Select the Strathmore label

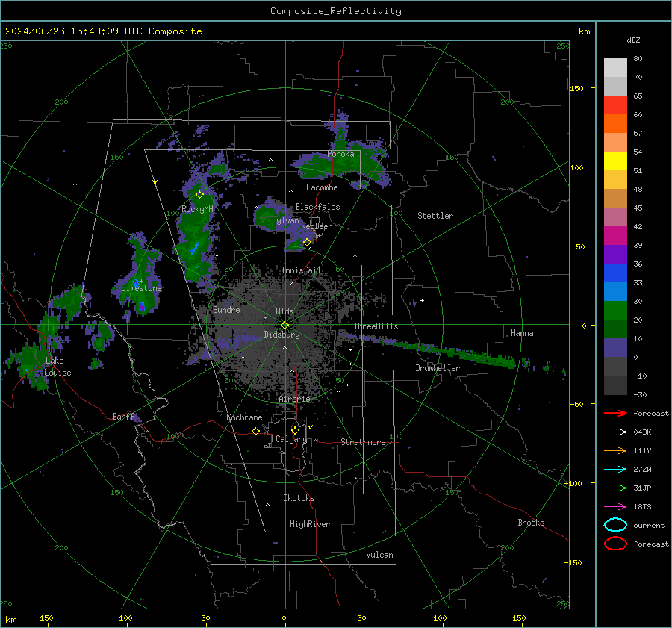[x=363, y=442]
